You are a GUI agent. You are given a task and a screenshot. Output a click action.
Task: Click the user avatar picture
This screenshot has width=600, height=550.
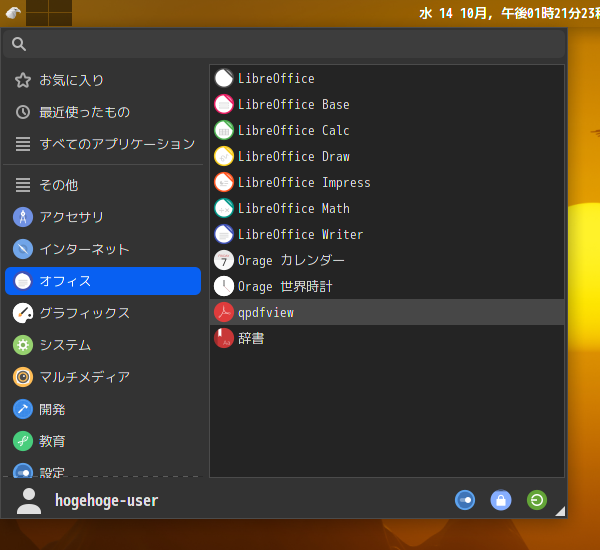[x=29, y=501]
